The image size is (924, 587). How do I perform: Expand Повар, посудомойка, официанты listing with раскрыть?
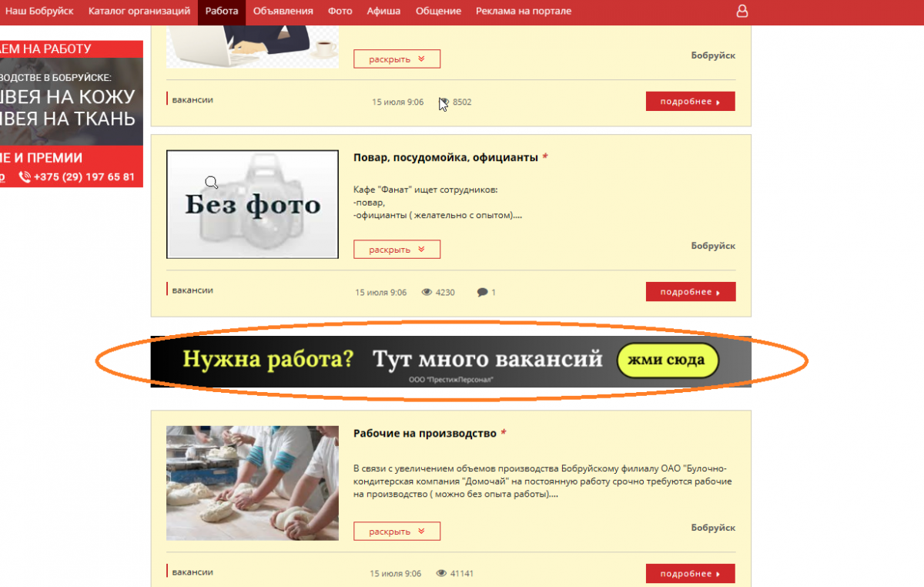[x=397, y=250]
